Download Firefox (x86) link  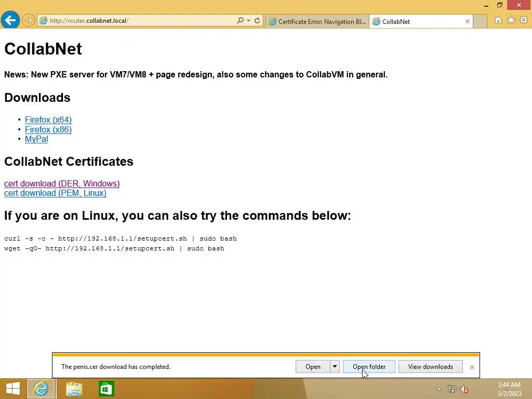[48, 129]
